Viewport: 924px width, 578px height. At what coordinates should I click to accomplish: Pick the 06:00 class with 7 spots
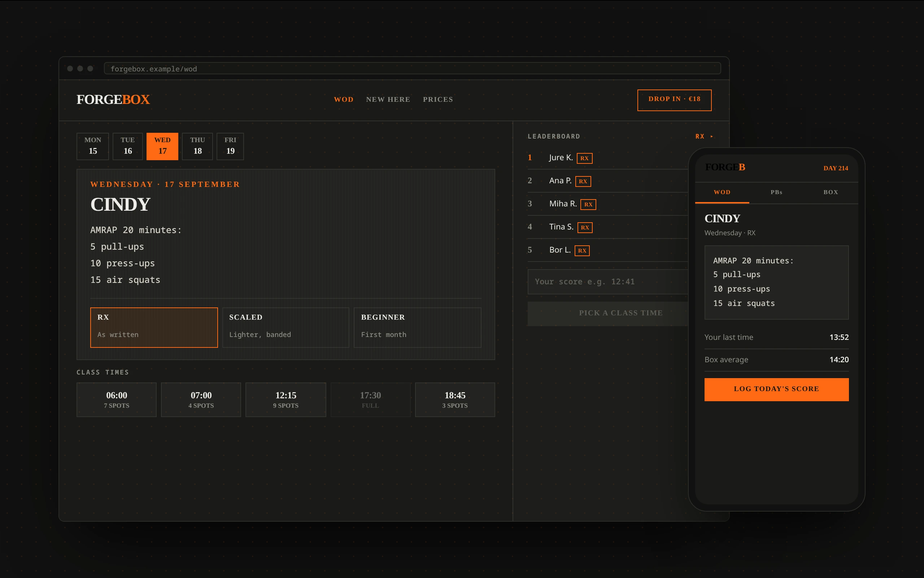point(116,399)
